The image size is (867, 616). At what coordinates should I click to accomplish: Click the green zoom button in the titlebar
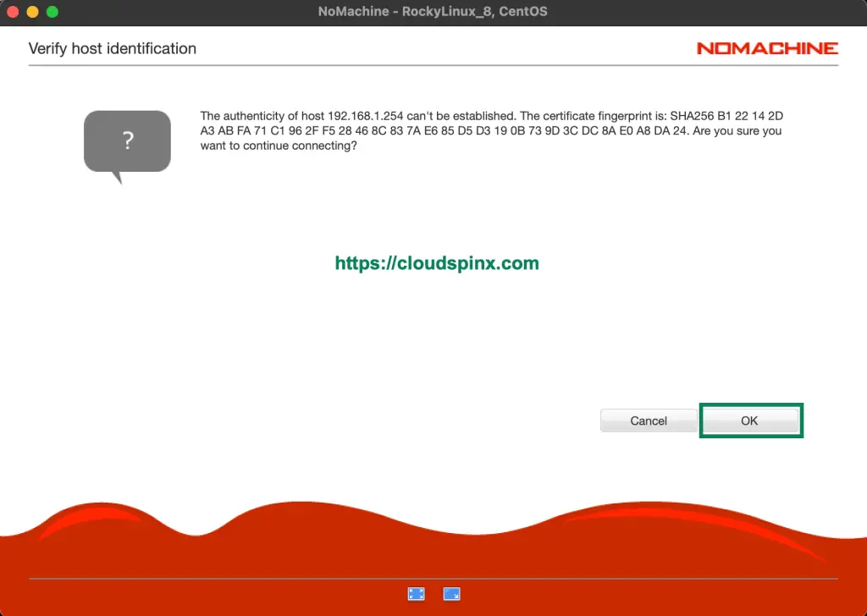52,12
